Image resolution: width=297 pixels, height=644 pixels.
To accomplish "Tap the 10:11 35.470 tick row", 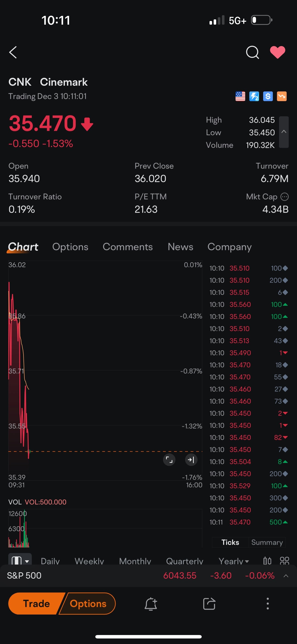I will tap(249, 522).
